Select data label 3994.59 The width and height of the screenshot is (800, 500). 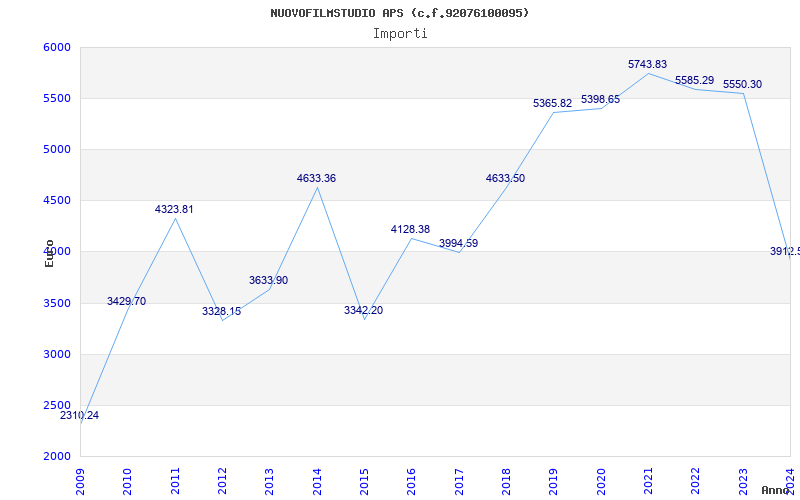pyautogui.click(x=458, y=243)
